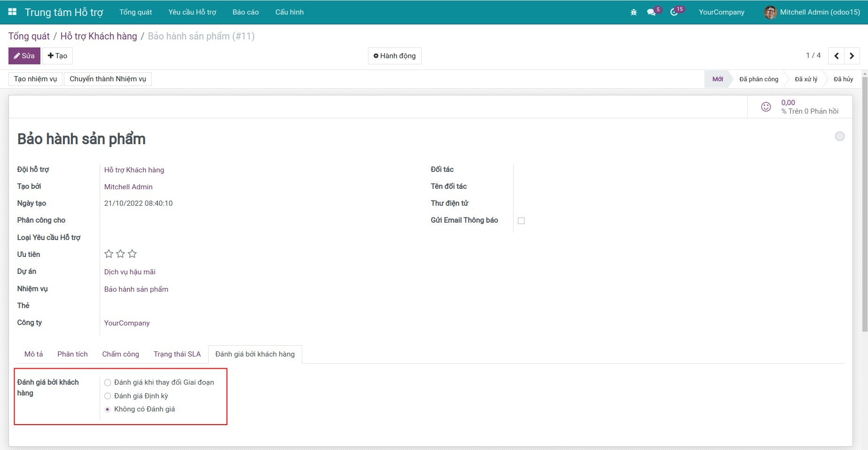
Task: Open the conversations chat icon
Action: tap(651, 12)
